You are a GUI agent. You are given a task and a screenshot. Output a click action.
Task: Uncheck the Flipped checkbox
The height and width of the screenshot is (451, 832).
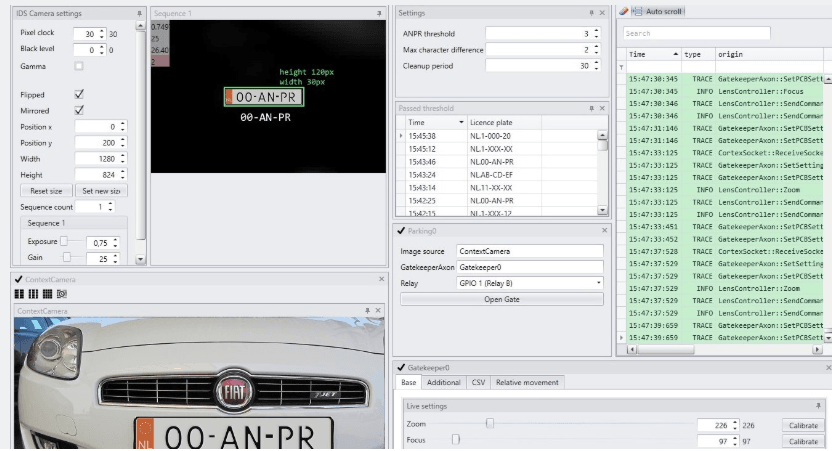(79, 94)
